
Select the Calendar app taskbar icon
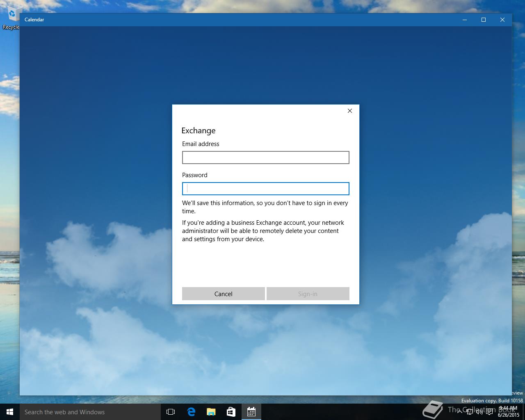pyautogui.click(x=251, y=412)
